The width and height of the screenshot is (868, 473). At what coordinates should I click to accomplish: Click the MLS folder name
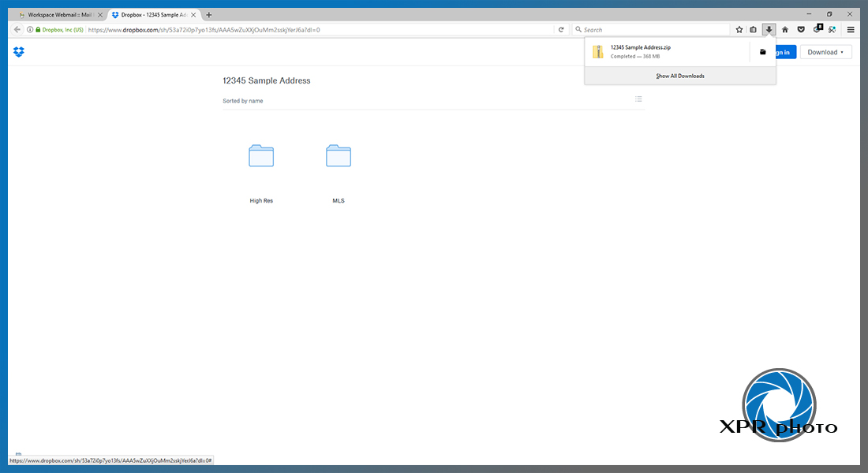click(339, 201)
